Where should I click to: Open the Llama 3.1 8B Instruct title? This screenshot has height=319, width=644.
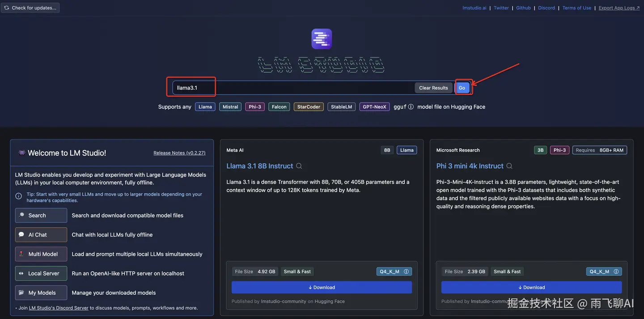click(x=260, y=166)
